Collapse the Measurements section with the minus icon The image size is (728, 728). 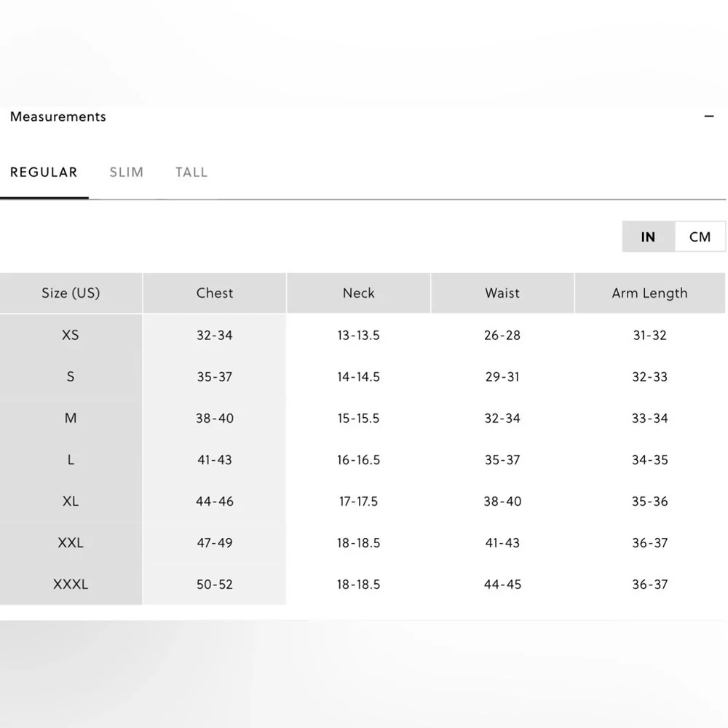pyautogui.click(x=708, y=116)
